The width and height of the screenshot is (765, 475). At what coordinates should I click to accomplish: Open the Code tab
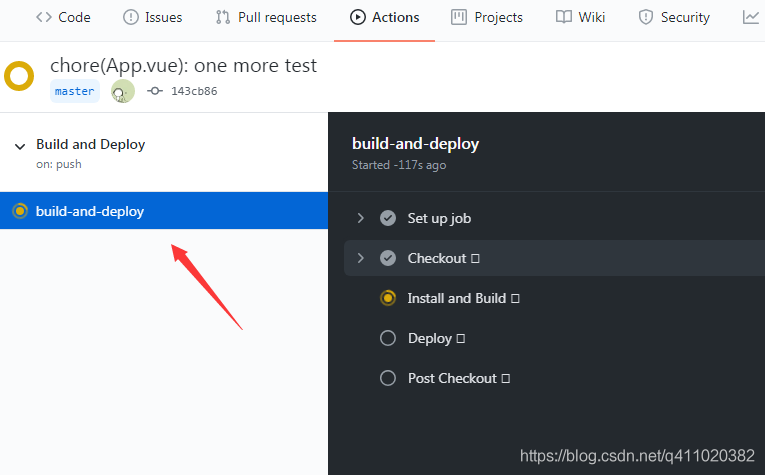(x=63, y=17)
